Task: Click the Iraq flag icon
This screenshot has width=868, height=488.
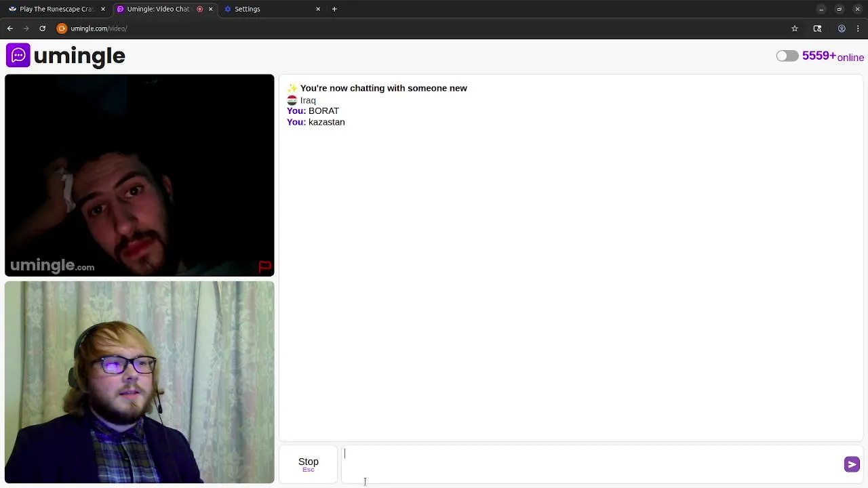Action: (292, 100)
